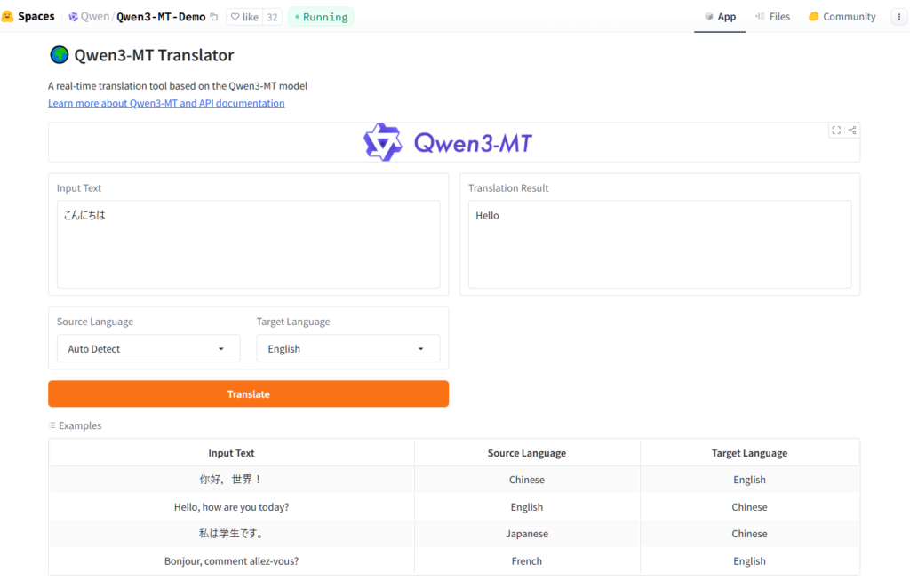This screenshot has width=910, height=588.
Task: Select the example 你好，世界！
Action: [232, 480]
